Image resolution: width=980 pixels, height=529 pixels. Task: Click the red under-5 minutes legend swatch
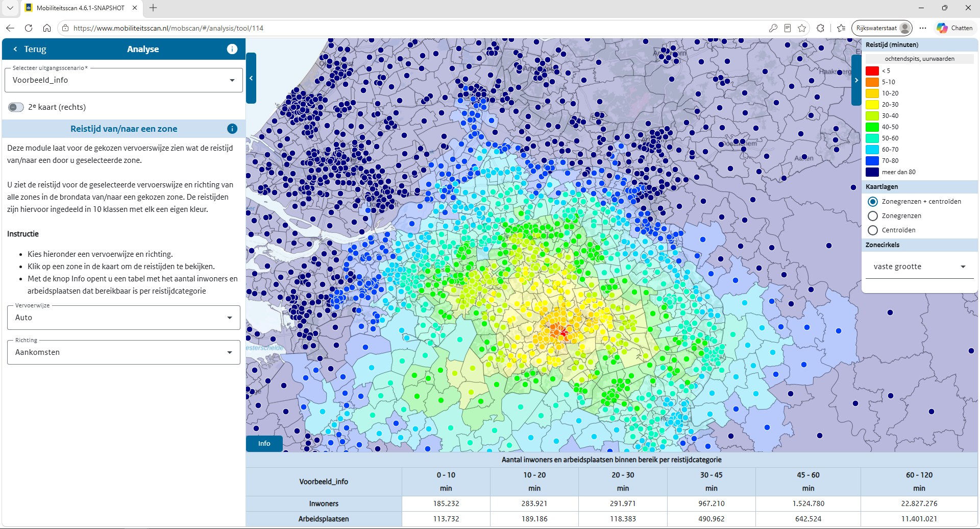click(x=872, y=71)
